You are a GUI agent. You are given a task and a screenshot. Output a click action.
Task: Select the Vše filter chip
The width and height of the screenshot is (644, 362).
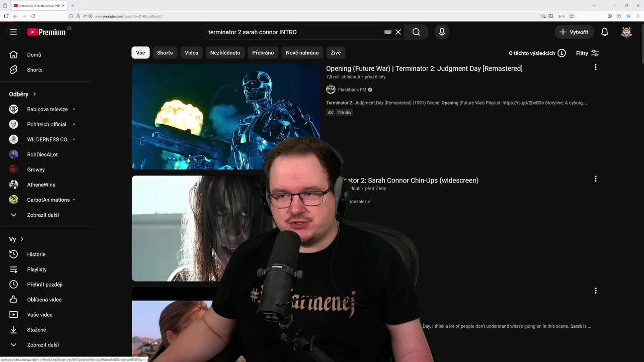click(140, 53)
